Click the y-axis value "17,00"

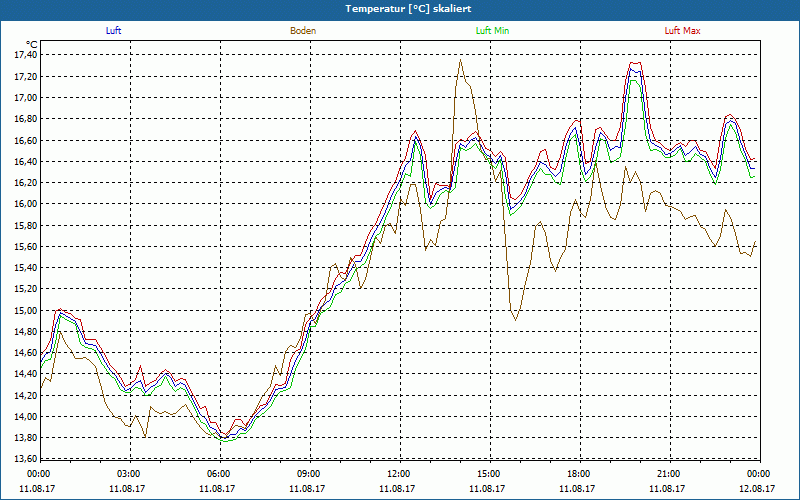pos(27,97)
